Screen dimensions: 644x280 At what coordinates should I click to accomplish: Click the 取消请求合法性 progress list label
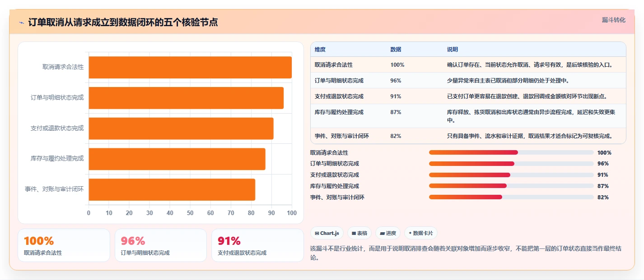click(329, 152)
